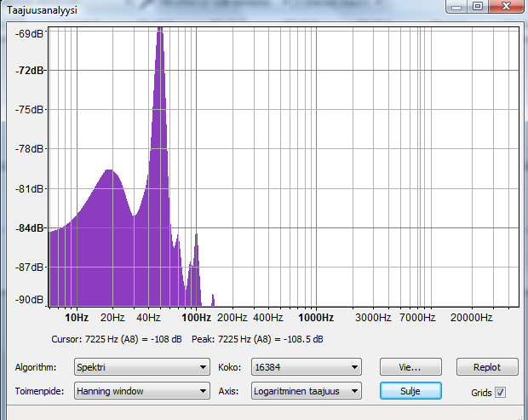528x420 pixels.
Task: Click the Taajuusanalyysi window title
Action: click(42, 10)
